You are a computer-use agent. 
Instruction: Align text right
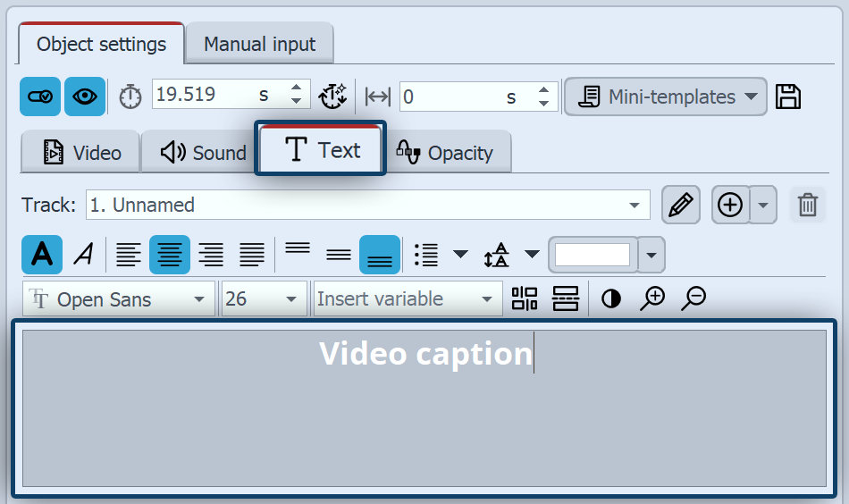211,255
